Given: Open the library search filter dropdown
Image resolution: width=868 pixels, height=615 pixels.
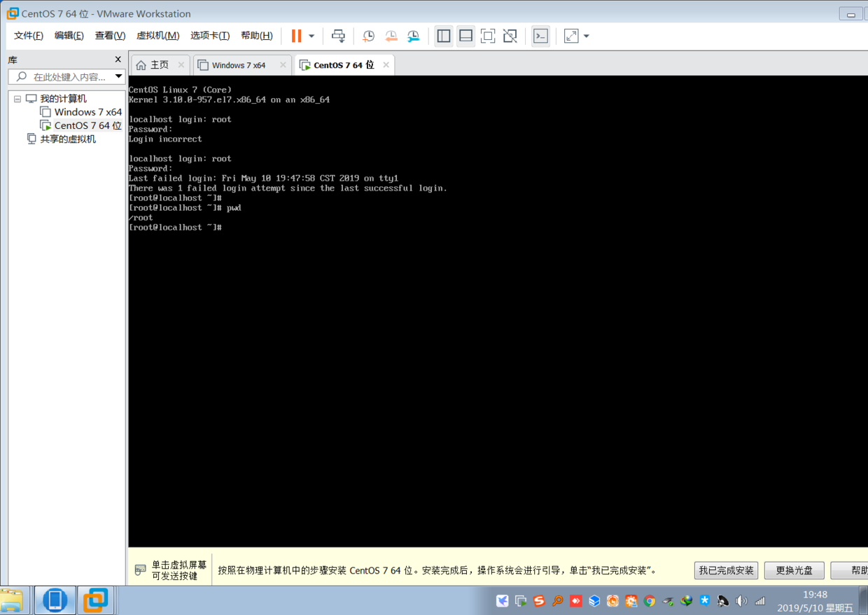Looking at the screenshot, I should point(118,76).
